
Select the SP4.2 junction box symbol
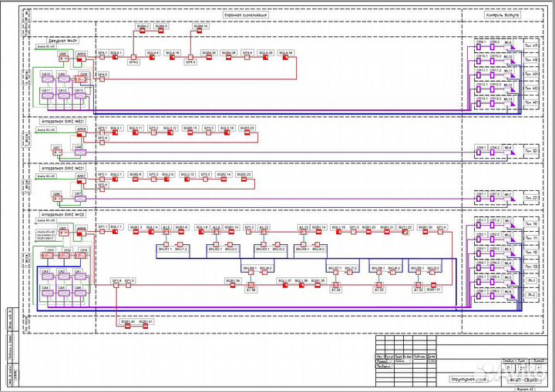133,57
